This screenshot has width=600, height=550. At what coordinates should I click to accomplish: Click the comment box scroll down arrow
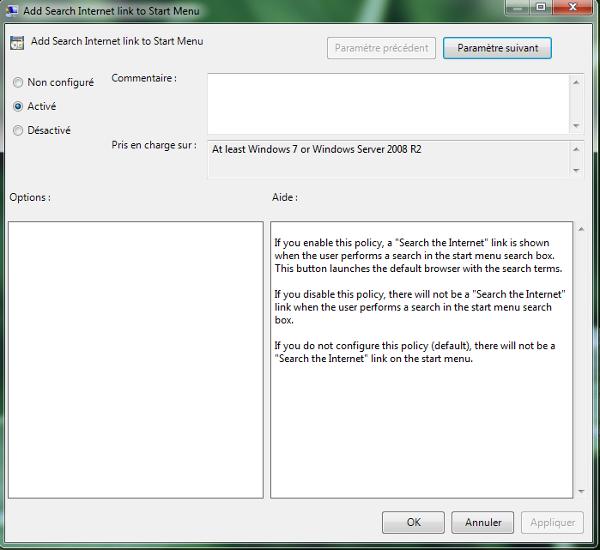coord(576,126)
